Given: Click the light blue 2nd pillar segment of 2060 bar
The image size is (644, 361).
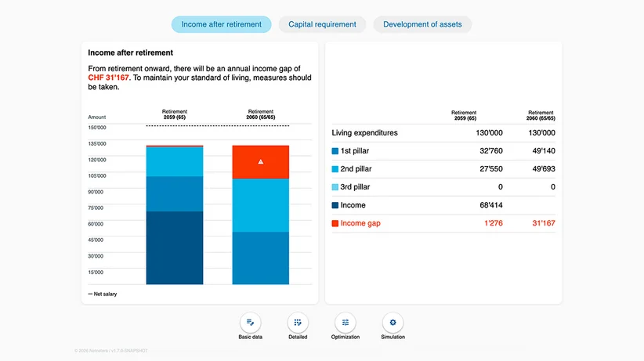Looking at the screenshot, I should tap(260, 205).
